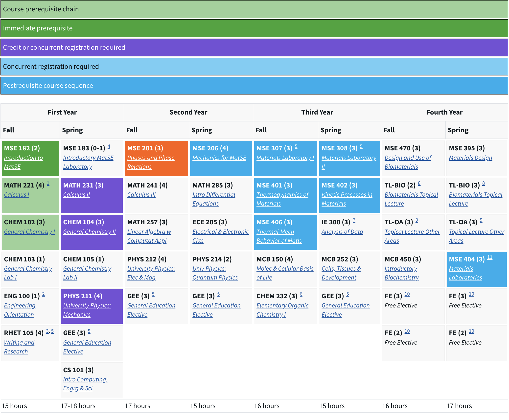Open Thermodynamics of Materials link
Screen dimensions: 509x420
tap(282, 195)
